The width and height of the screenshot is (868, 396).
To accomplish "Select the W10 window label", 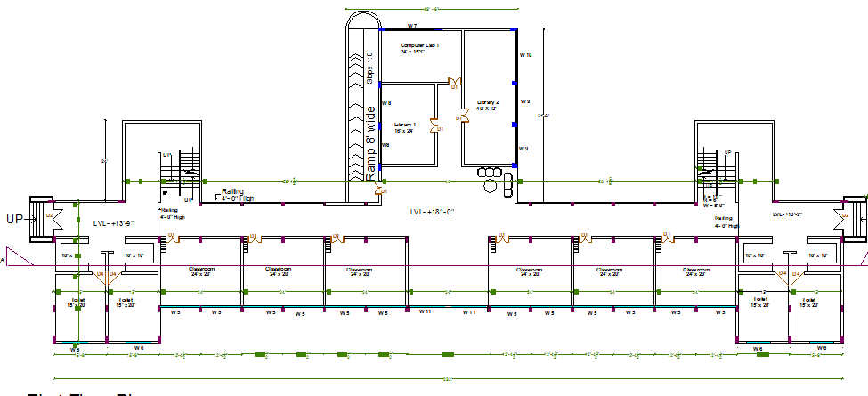I will pos(525,56).
